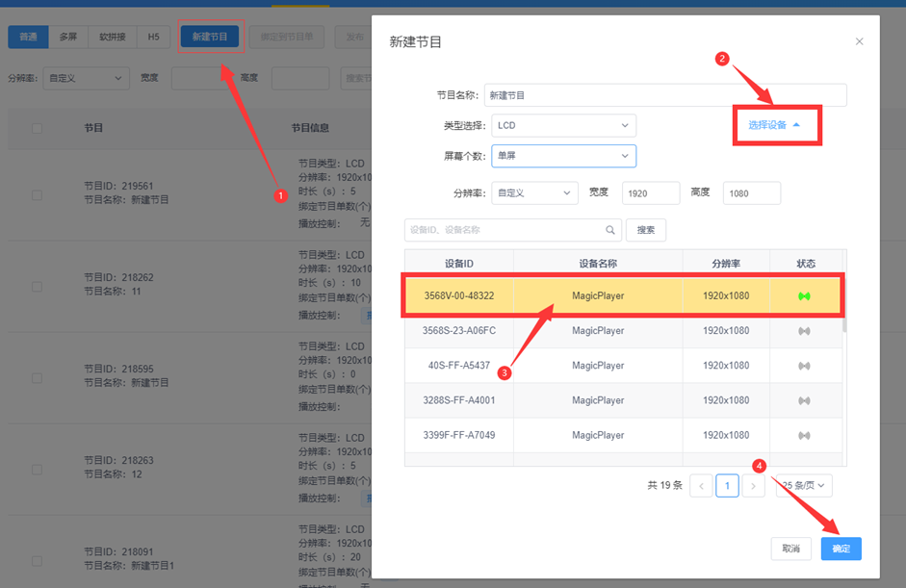
Task: Click the 确定 button to confirm
Action: tap(841, 549)
